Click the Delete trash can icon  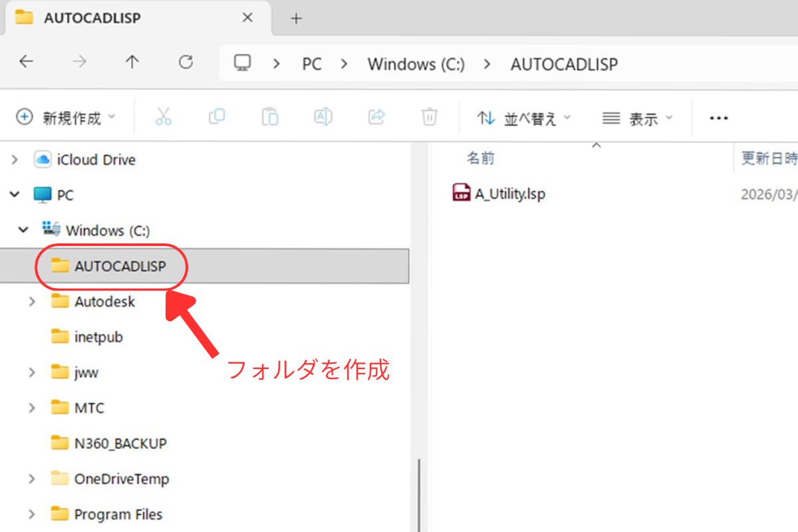pos(430,118)
